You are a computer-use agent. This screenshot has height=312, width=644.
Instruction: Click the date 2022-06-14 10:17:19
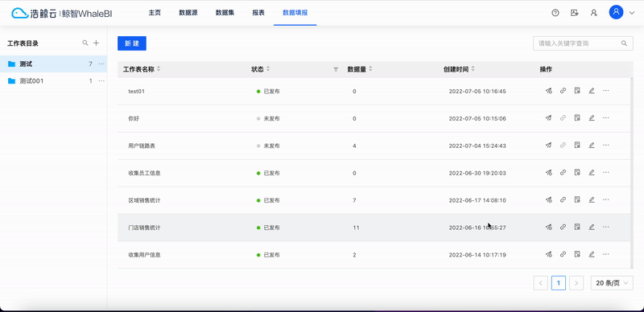click(477, 255)
